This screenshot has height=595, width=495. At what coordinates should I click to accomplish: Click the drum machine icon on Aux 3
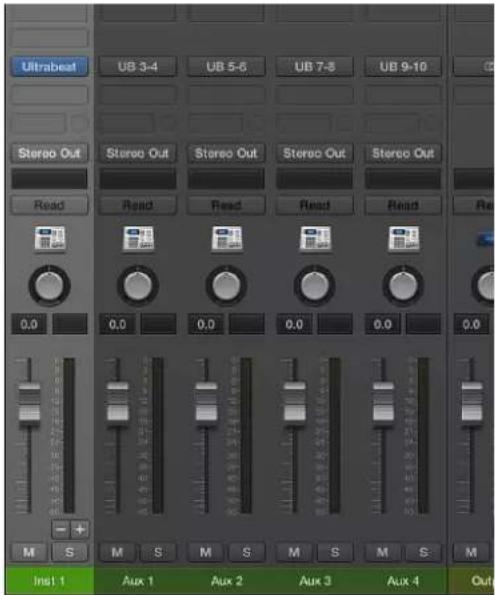pyautogui.click(x=315, y=239)
